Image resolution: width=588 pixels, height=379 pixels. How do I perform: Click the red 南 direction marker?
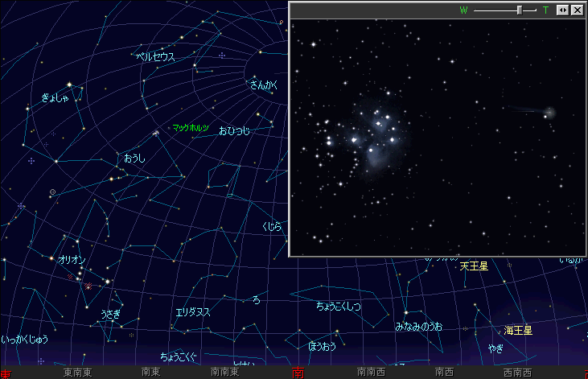298,373
